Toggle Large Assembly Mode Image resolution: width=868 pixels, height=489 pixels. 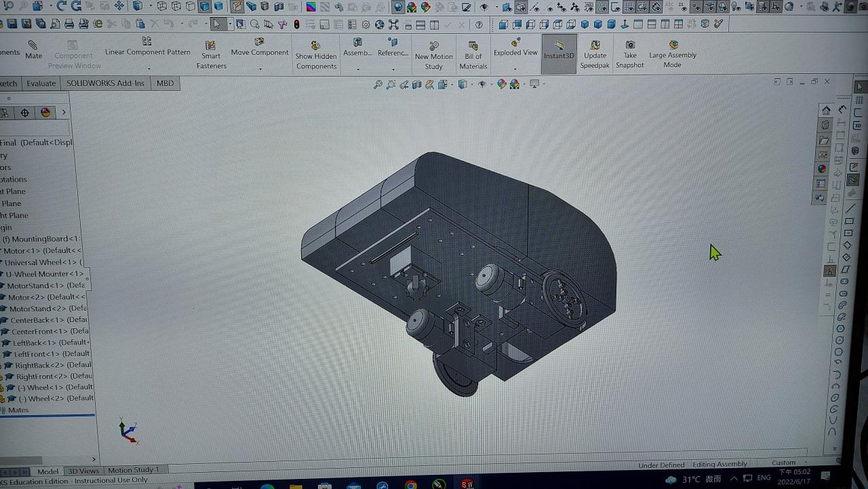tap(672, 54)
